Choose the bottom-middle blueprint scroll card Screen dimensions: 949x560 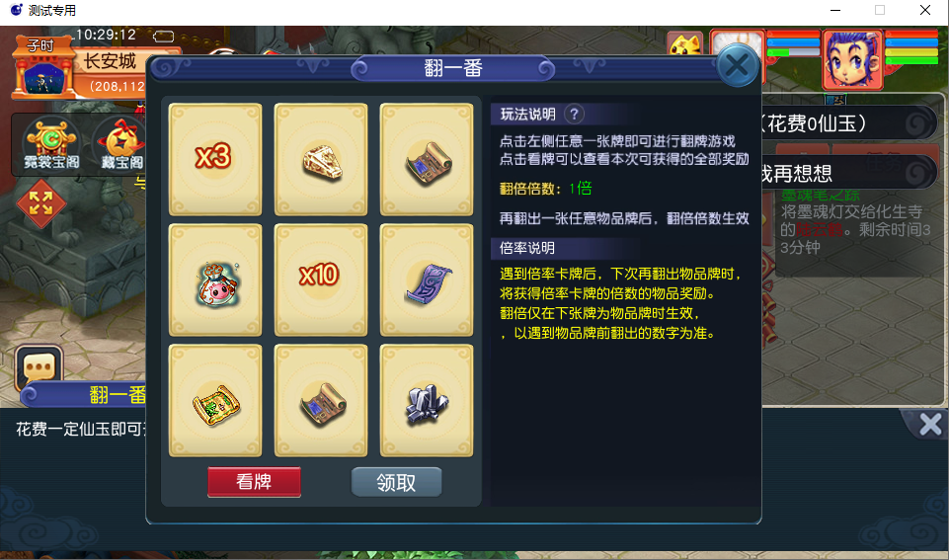pos(321,401)
